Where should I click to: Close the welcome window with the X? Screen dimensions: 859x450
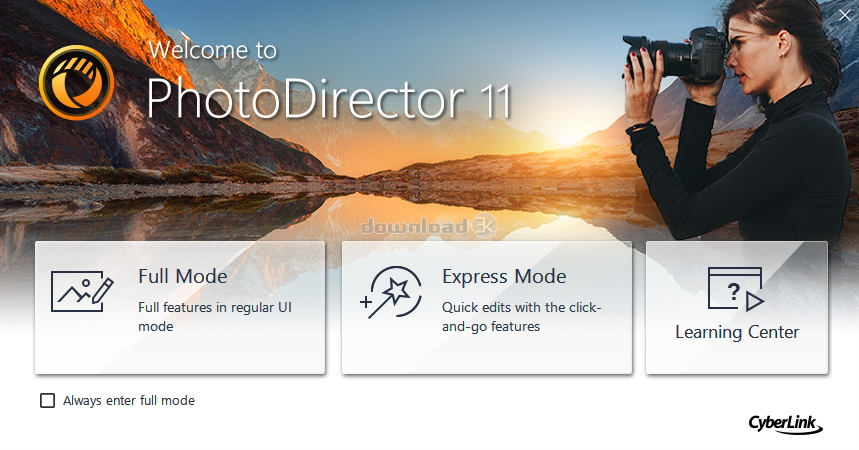click(x=842, y=13)
